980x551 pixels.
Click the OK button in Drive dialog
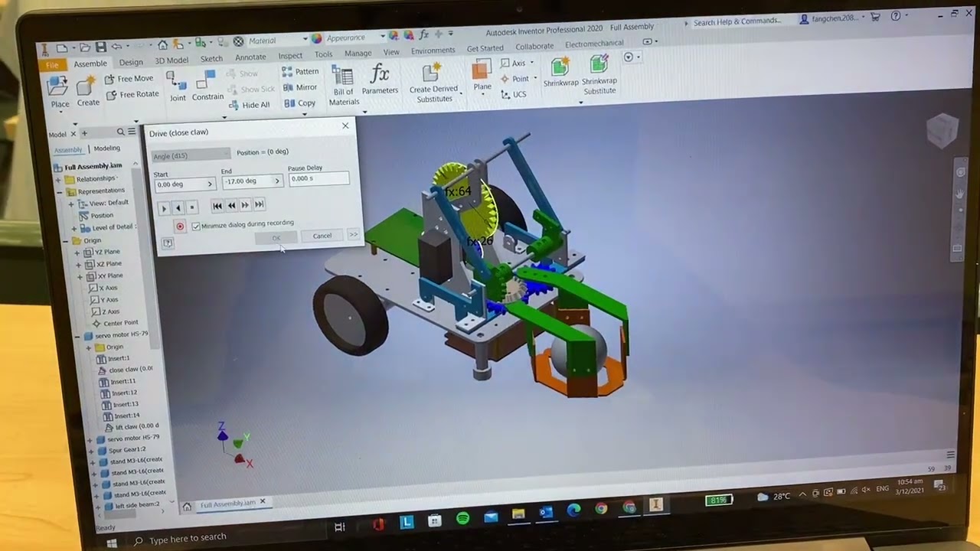coord(276,238)
